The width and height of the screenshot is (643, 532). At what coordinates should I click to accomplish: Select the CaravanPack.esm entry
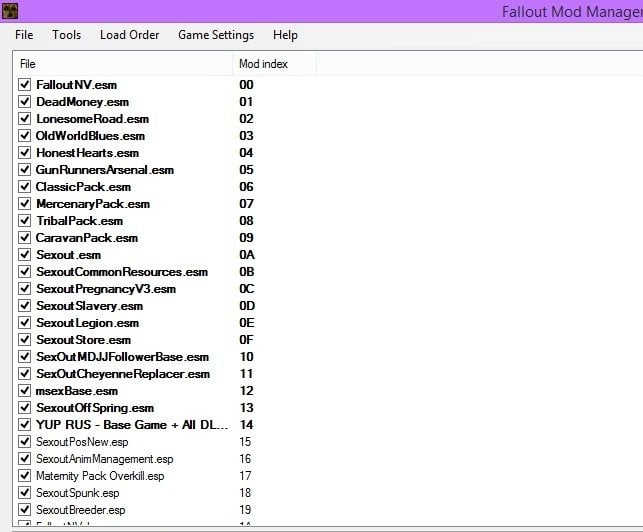(x=87, y=238)
